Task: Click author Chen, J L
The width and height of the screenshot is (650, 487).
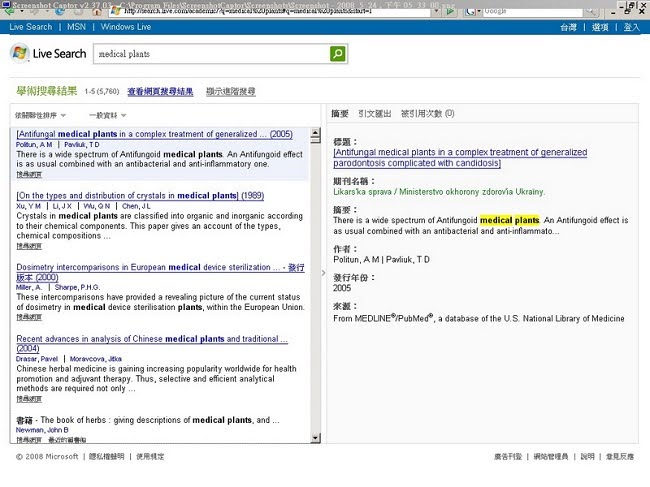Action: click(136, 206)
